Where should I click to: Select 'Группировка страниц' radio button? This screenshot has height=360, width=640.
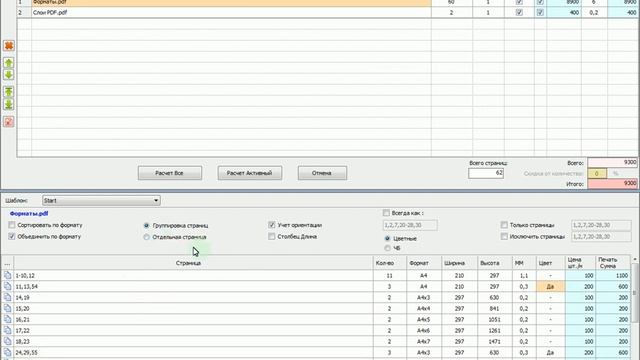click(x=146, y=225)
